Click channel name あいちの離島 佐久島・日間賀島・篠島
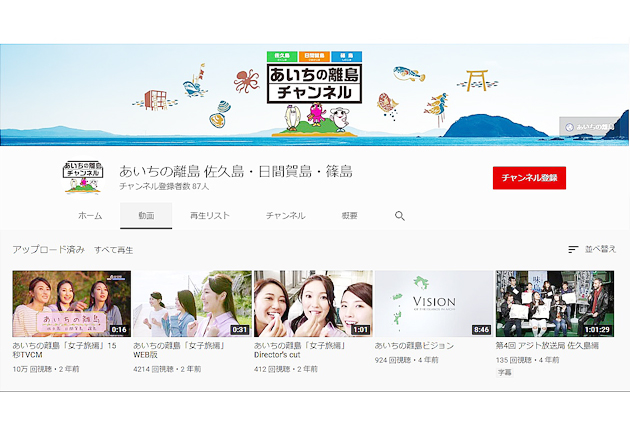This screenshot has width=630, height=430. (x=236, y=172)
